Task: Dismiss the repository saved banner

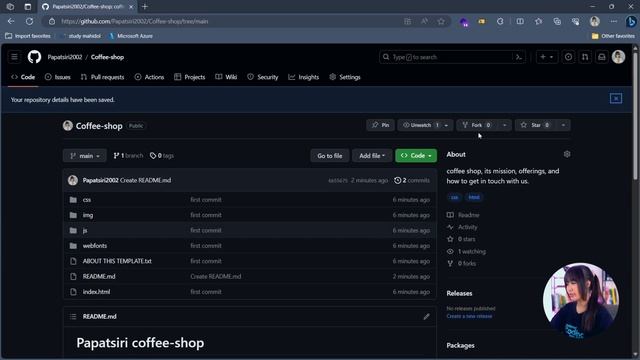Action: [616, 98]
